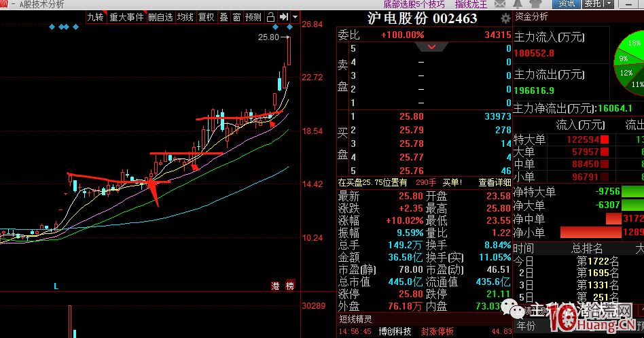Select buy level 1 price 25.80
Screen dimensions: 644x338
click(x=411, y=117)
